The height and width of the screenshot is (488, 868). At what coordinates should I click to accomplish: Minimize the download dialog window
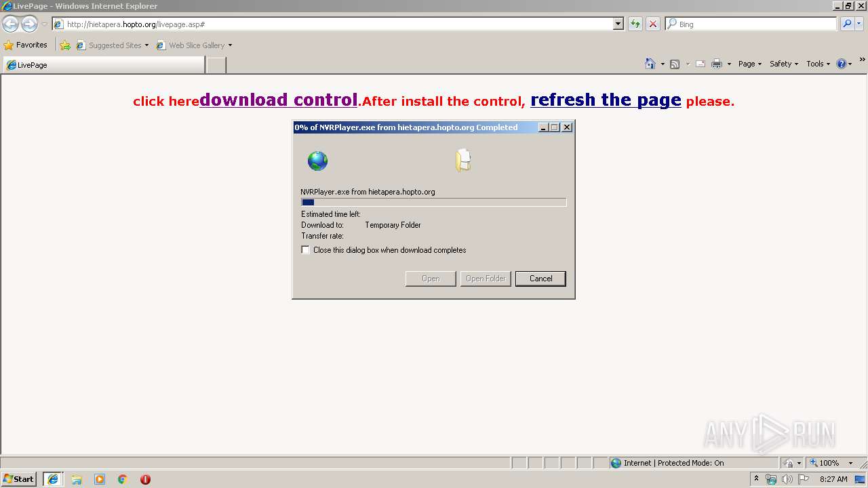543,127
